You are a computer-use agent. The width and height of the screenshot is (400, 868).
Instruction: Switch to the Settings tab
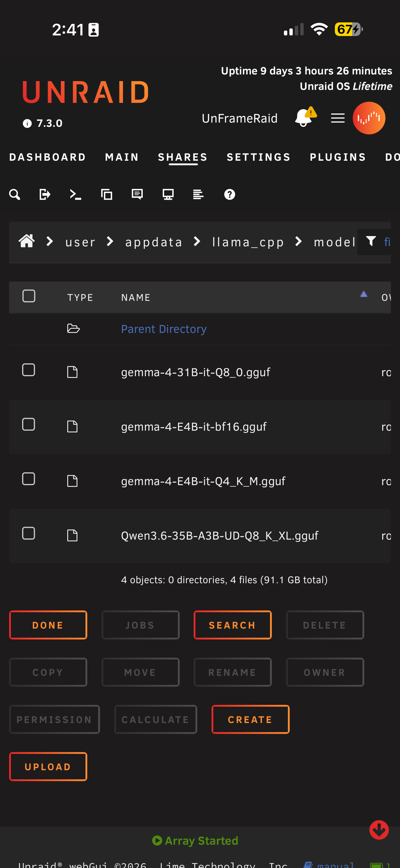pos(259,157)
